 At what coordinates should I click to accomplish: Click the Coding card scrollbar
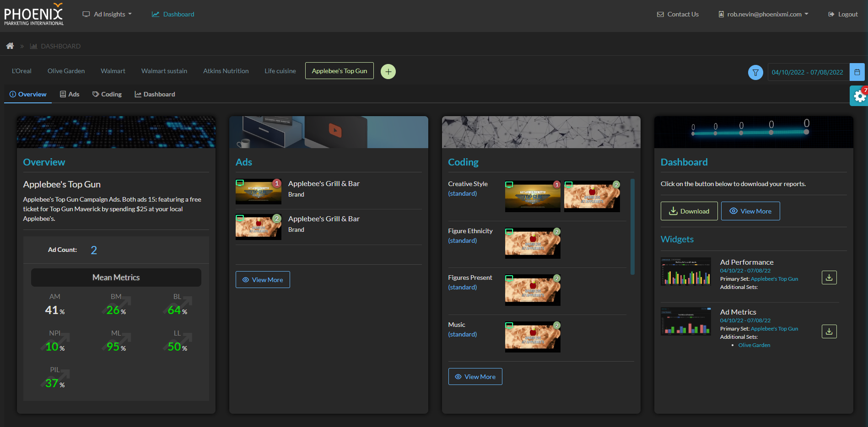pos(632,227)
